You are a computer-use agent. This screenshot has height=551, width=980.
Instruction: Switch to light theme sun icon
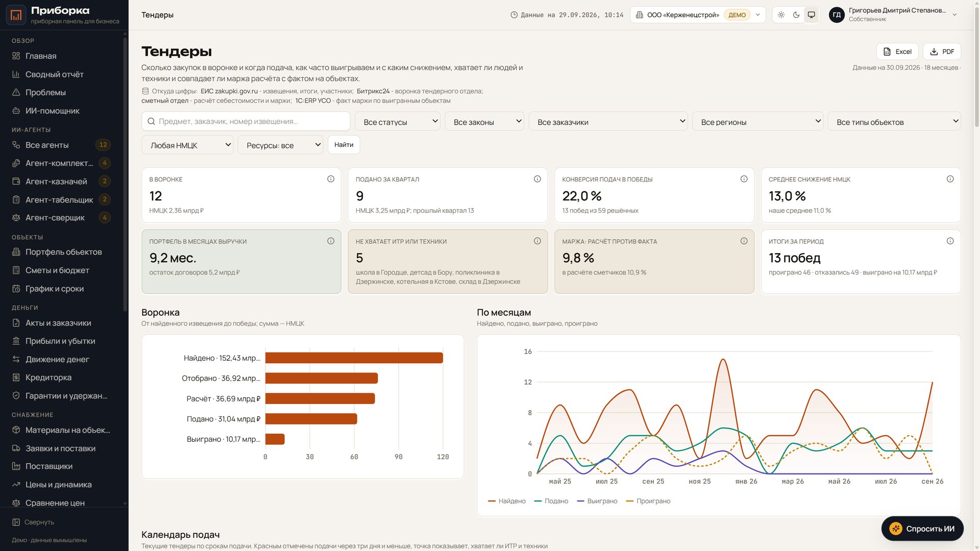pos(781,15)
